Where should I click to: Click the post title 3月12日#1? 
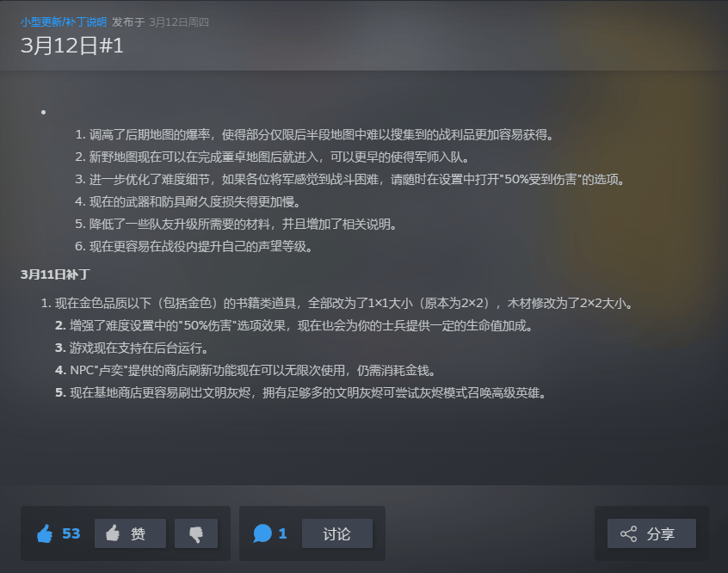tap(72, 46)
